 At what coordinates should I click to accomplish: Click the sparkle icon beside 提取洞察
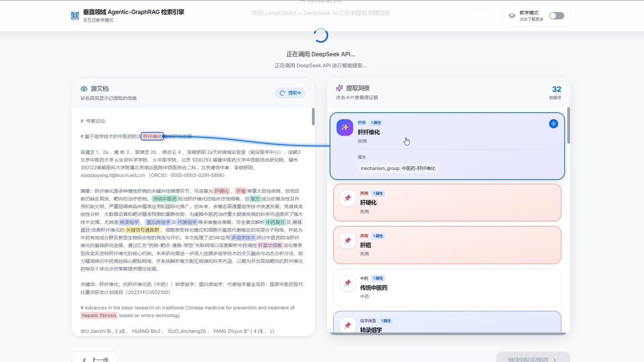(x=340, y=88)
